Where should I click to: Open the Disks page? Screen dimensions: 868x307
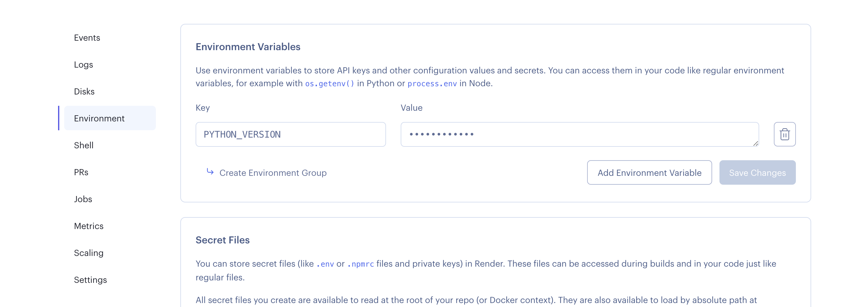click(84, 92)
